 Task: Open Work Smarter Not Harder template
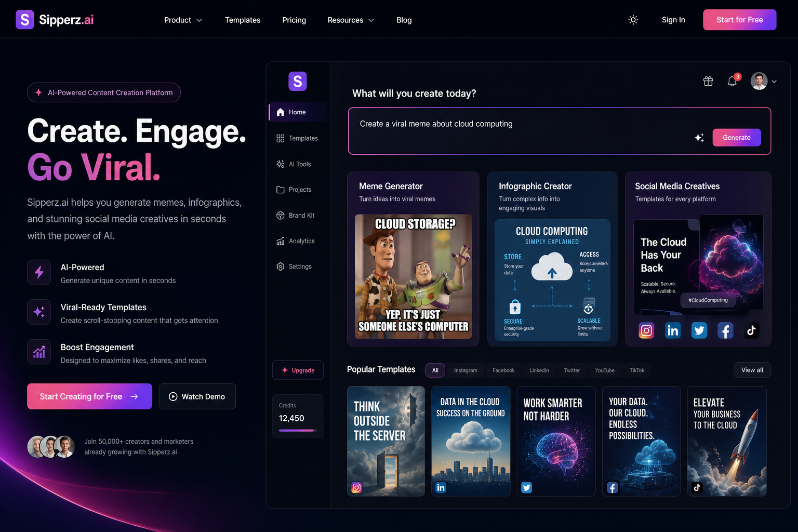point(556,441)
